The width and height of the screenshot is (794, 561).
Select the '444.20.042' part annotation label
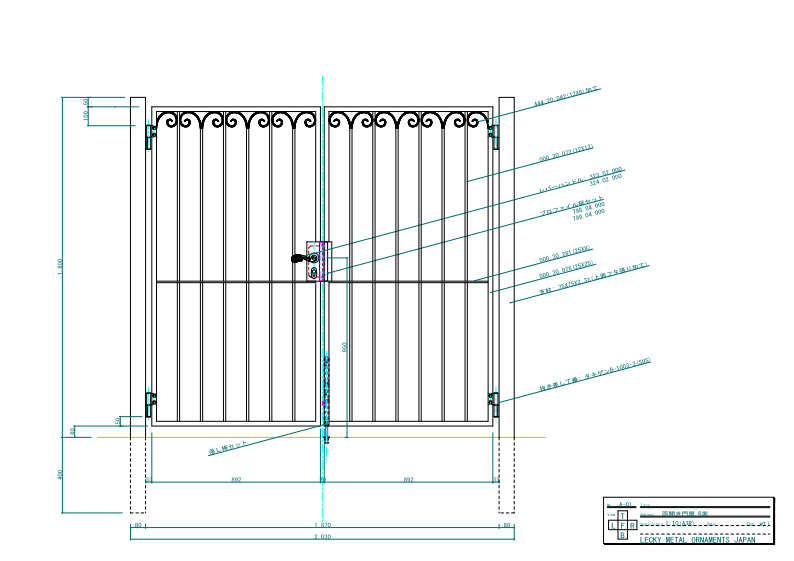click(566, 96)
